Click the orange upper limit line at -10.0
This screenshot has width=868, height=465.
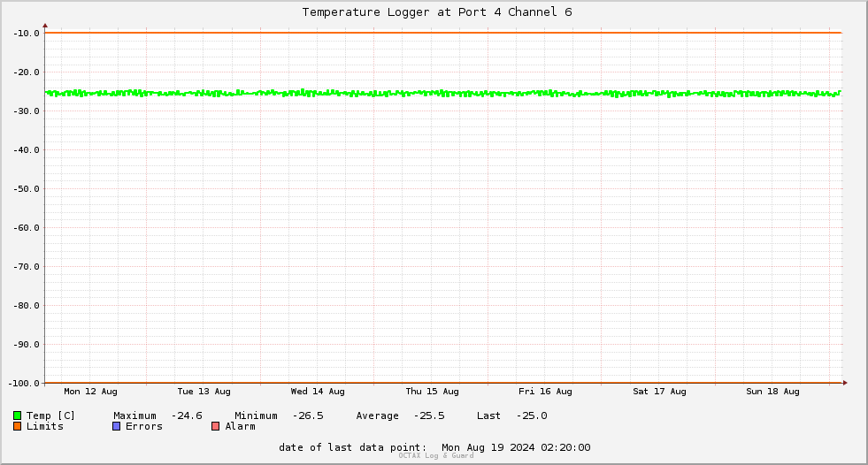point(443,33)
